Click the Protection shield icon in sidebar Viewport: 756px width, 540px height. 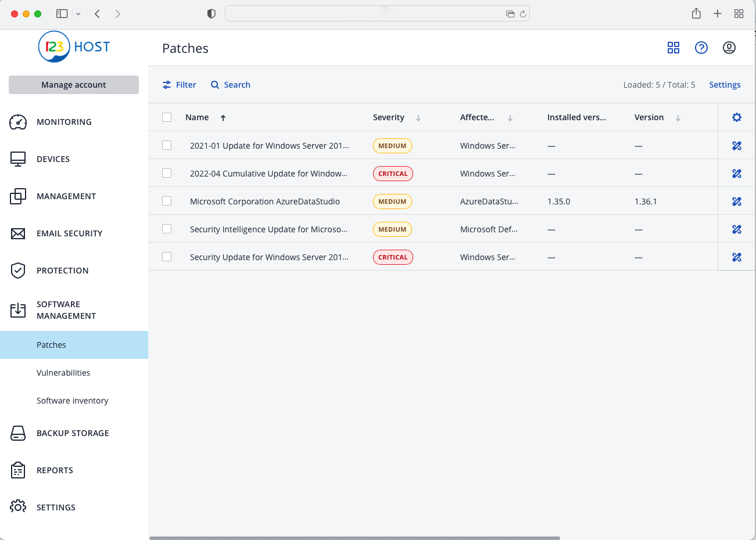click(18, 271)
